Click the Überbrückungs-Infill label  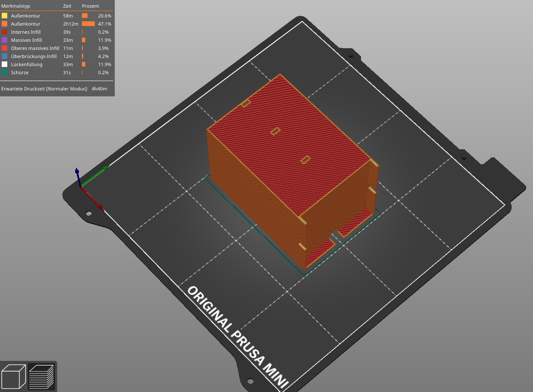(x=34, y=56)
